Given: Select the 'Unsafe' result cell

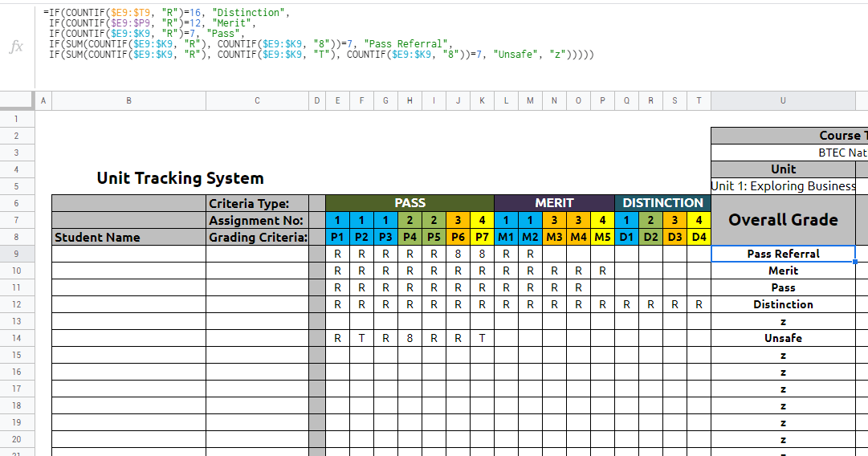Looking at the screenshot, I should (783, 338).
